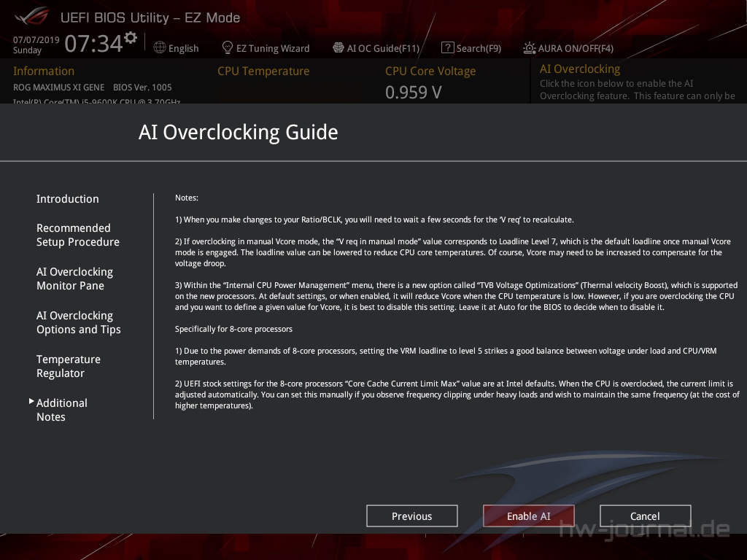
Task: Click the AURA light icon
Action: point(530,47)
